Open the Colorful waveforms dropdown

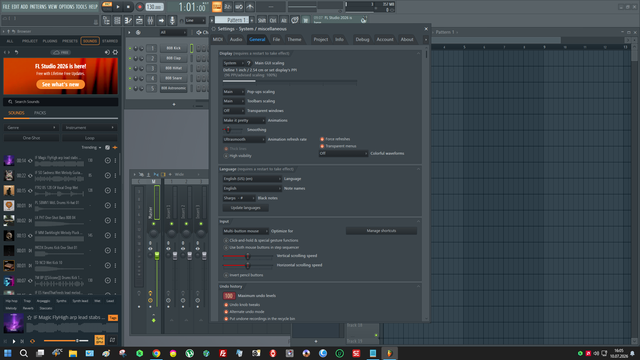pos(343,153)
